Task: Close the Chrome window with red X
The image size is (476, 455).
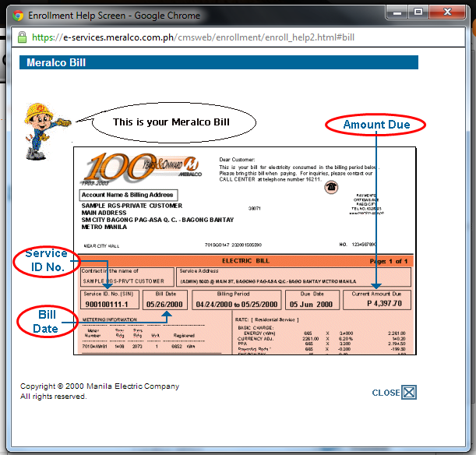Action: (447, 12)
